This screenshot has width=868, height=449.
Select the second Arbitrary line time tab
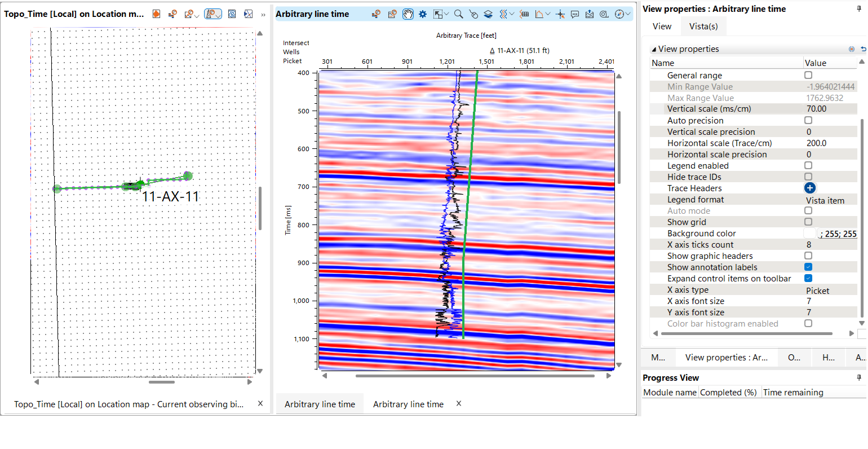408,404
